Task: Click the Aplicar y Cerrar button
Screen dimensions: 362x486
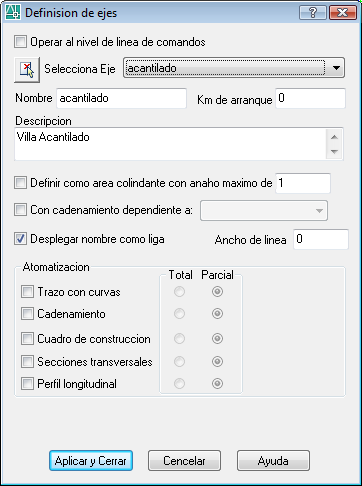Action: pyautogui.click(x=91, y=461)
